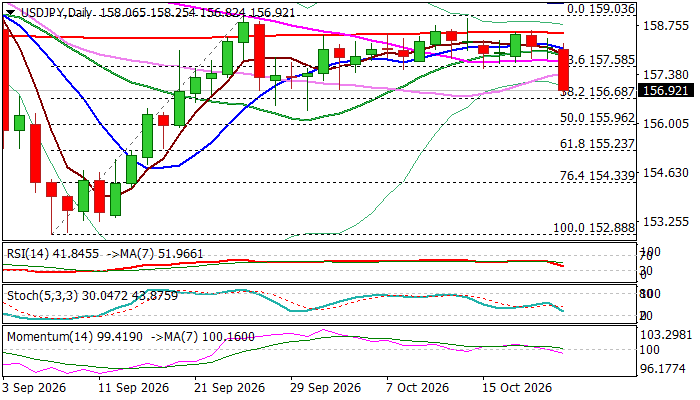Click the current price tag 156.921

coord(666,91)
